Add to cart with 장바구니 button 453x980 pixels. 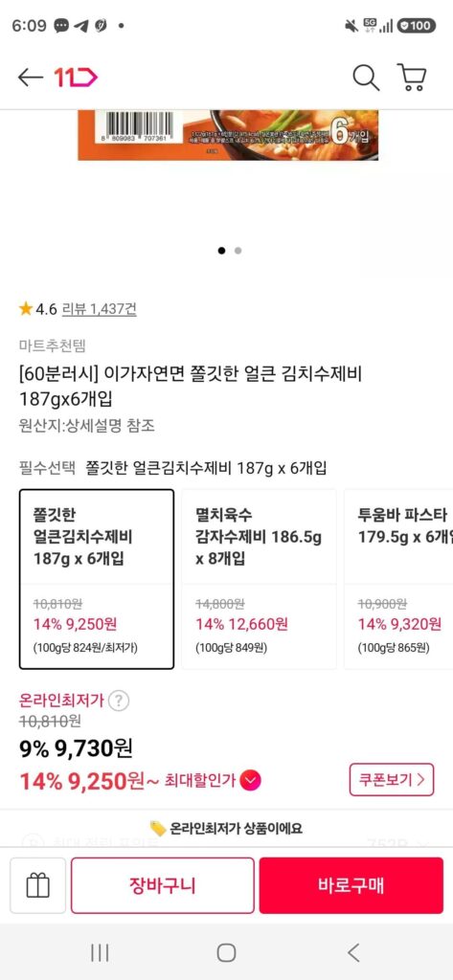163,885
